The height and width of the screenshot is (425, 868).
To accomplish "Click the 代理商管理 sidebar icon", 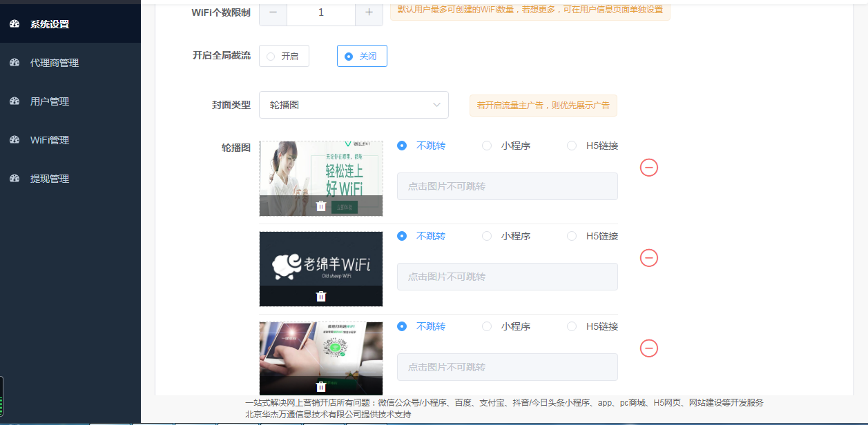I will click(15, 63).
